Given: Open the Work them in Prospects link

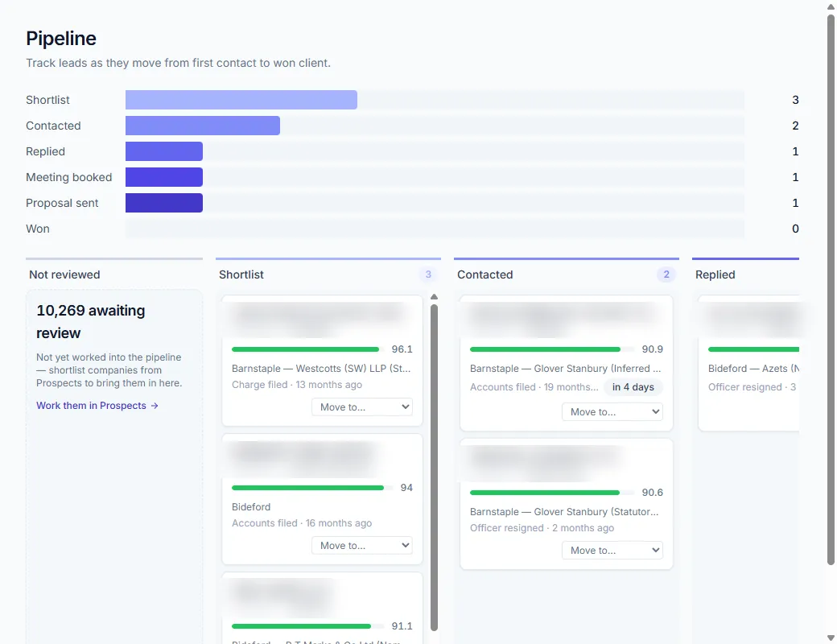Looking at the screenshot, I should pyautogui.click(x=97, y=405).
